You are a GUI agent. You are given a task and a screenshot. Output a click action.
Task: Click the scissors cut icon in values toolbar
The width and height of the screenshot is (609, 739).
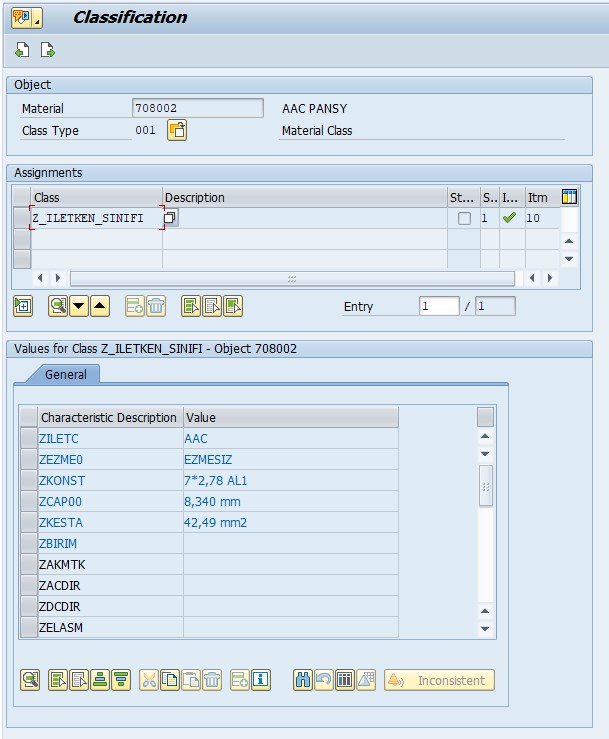(x=149, y=680)
